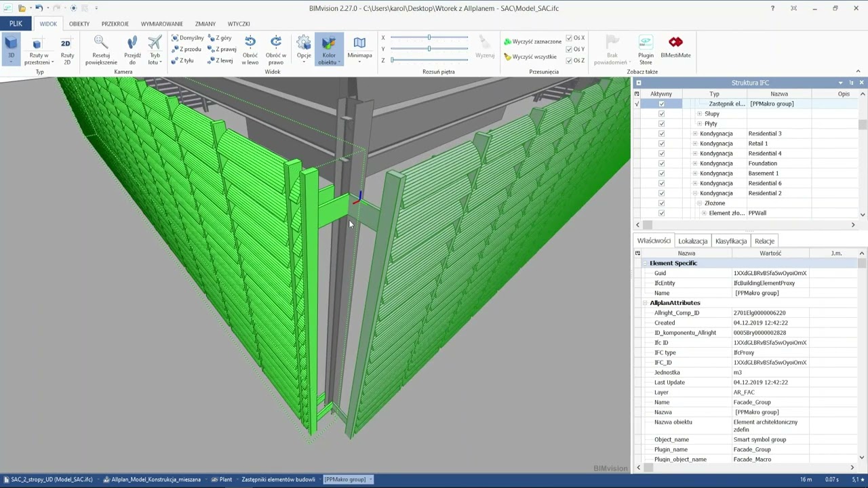The width and height of the screenshot is (868, 488).
Task: Click Wyczyść zaznaczone button
Action: (532, 41)
